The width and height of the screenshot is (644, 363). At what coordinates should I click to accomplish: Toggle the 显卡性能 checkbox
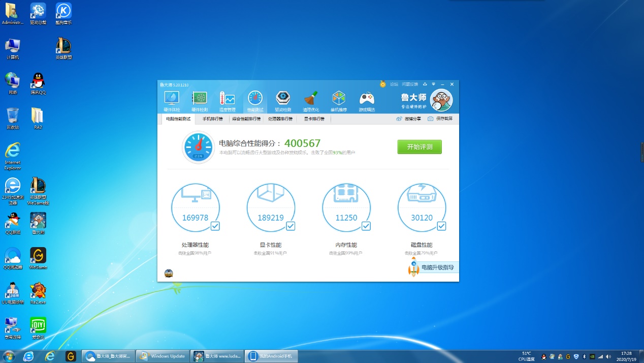point(291,226)
